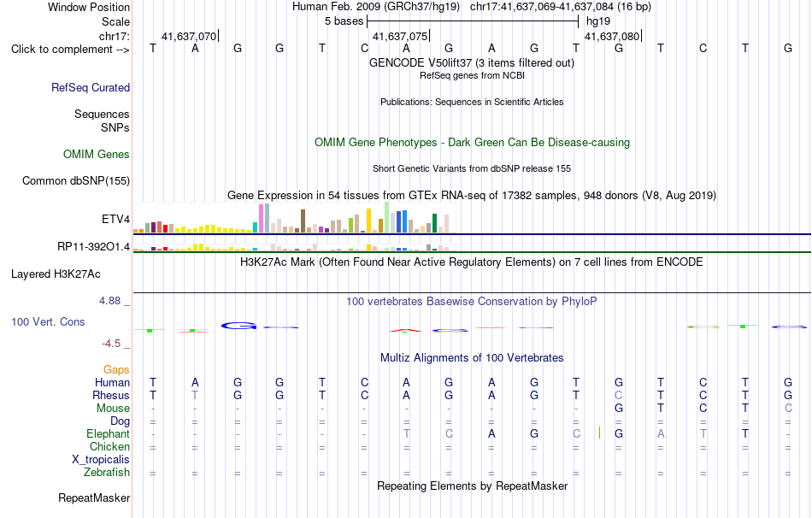Click the Gaps row label
This screenshot has height=518, width=812.
click(x=116, y=369)
